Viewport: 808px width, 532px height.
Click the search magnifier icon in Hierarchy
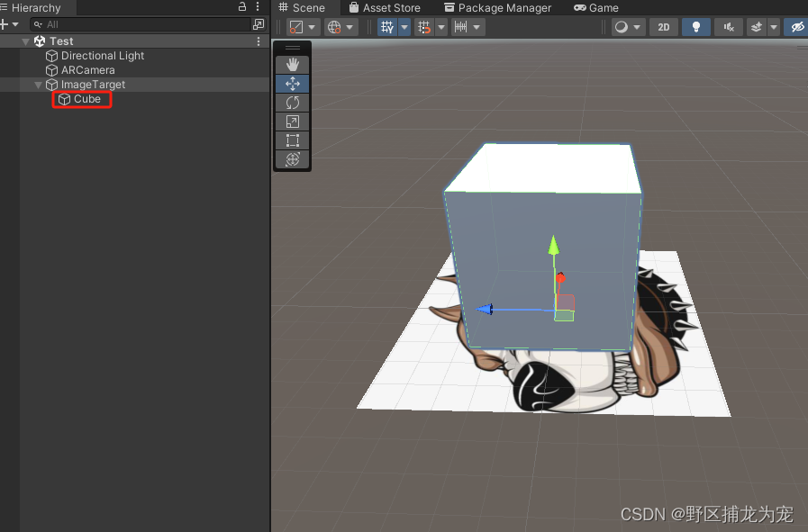click(x=38, y=24)
